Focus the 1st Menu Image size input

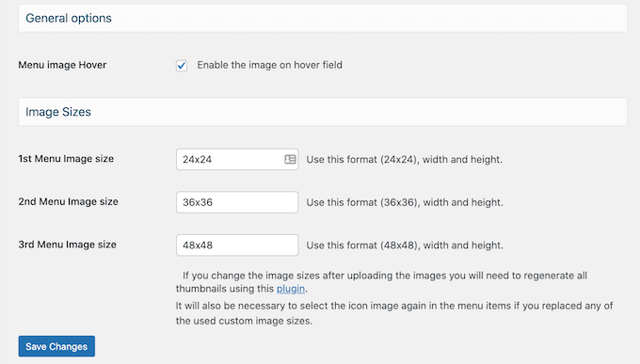tap(237, 159)
